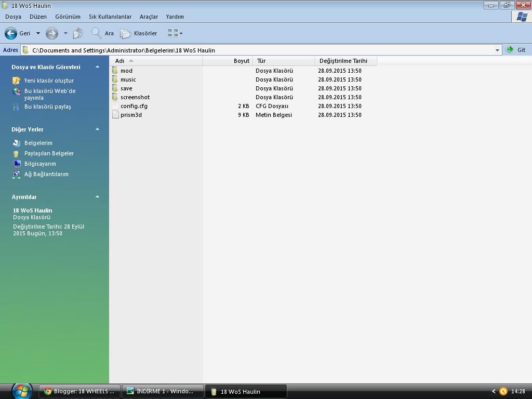Select the folder name music
Screen dimensions: 532x399
coord(128,79)
